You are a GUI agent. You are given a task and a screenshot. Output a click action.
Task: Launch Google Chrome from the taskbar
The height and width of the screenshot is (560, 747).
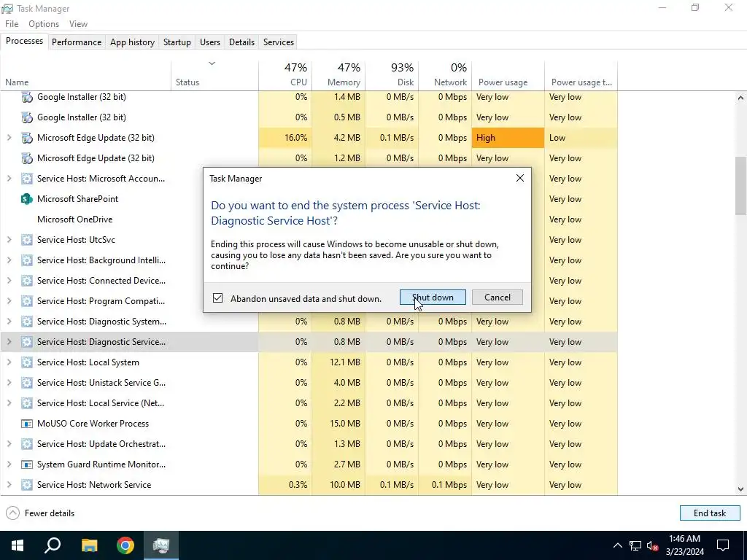pos(125,545)
